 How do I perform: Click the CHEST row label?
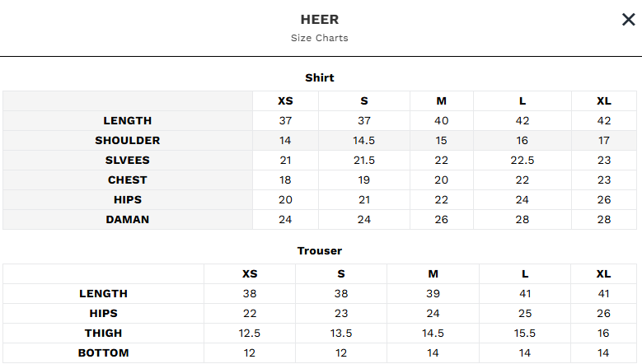[x=128, y=180]
